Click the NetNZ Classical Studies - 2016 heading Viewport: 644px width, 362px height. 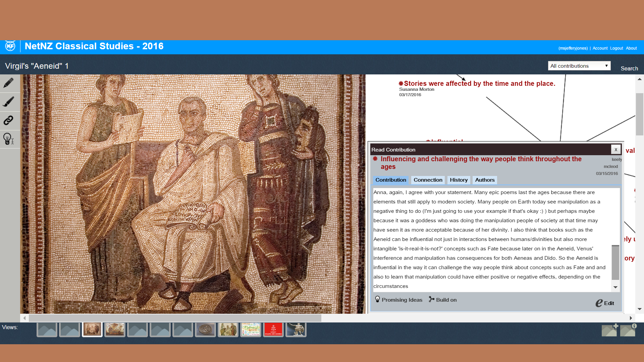point(94,46)
